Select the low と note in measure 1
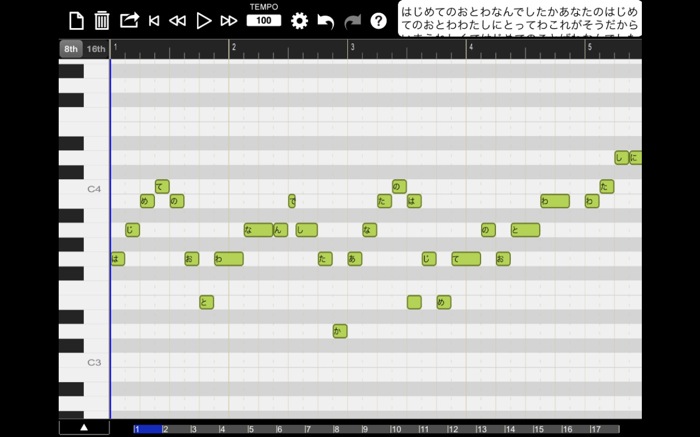 [x=206, y=302]
